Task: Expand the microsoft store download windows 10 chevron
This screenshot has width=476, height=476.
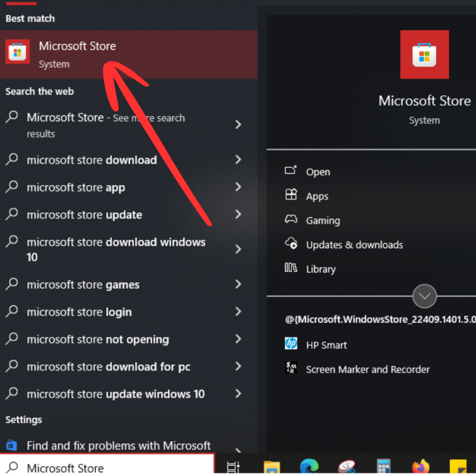Action: (x=238, y=249)
